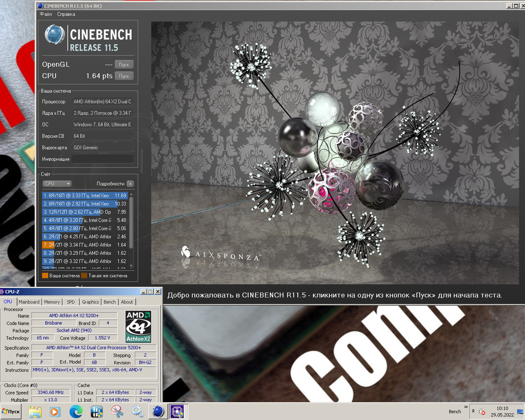This screenshot has width=525, height=420.
Task: Click CPU-Z Code Name value Brisbane
Action: pos(54,323)
